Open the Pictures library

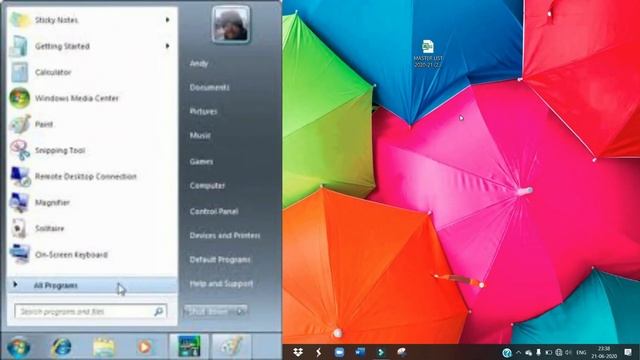click(203, 111)
